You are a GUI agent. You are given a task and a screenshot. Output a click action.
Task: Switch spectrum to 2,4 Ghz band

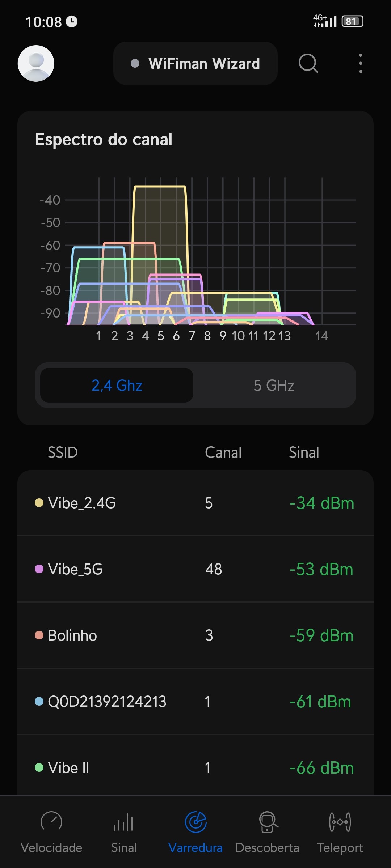[117, 385]
